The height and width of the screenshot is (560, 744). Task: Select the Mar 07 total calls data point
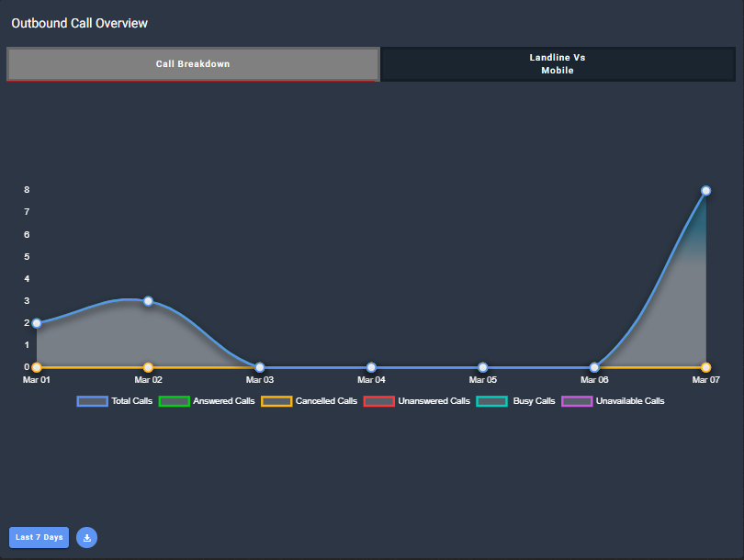click(x=705, y=191)
